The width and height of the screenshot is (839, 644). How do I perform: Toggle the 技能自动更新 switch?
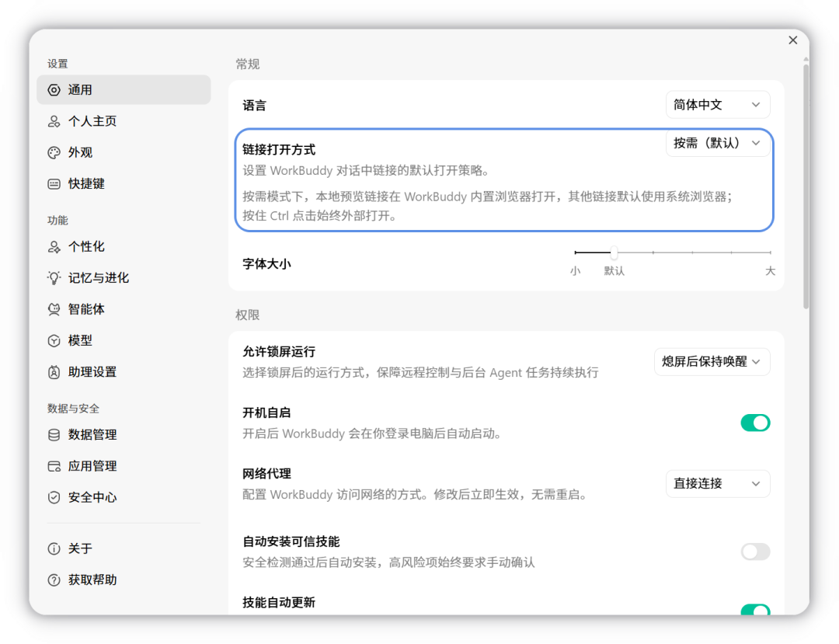coord(755,609)
